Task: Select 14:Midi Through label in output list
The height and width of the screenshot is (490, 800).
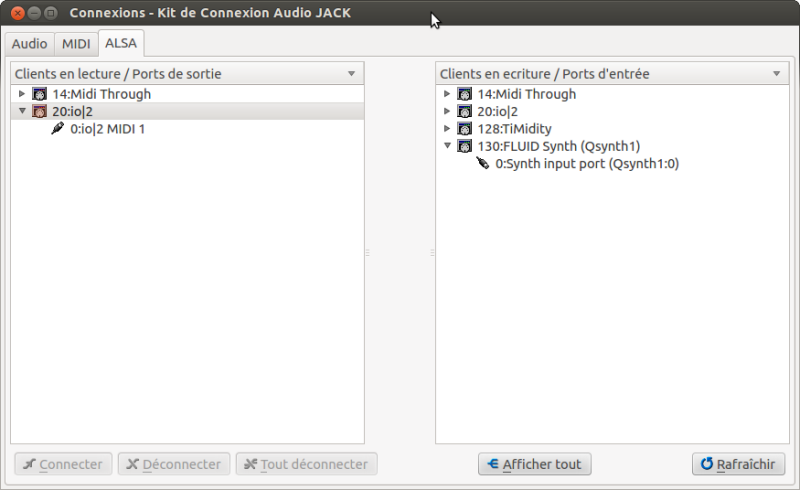Action: click(x=102, y=94)
